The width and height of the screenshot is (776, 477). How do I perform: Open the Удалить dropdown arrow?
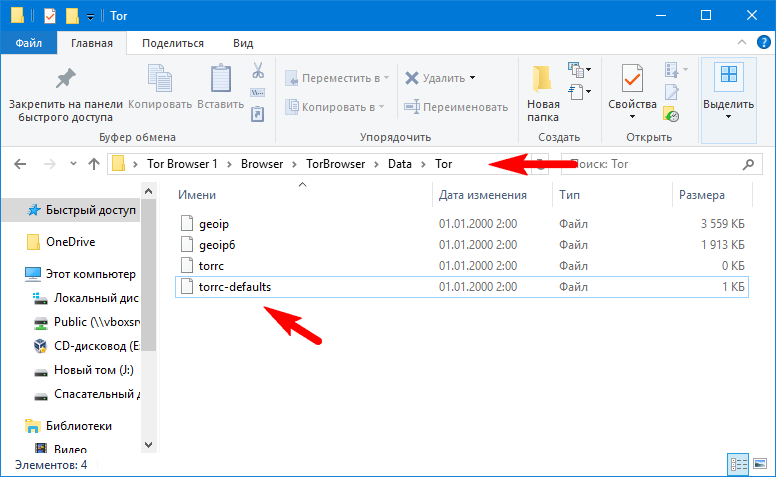(x=473, y=78)
